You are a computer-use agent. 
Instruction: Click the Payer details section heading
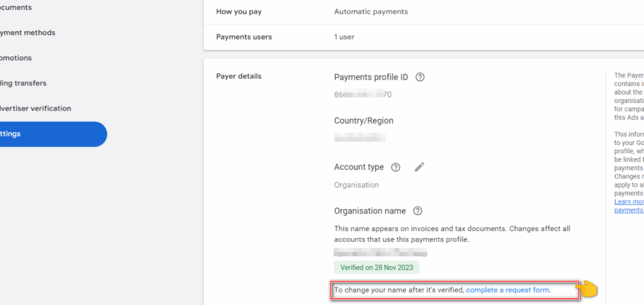point(239,76)
